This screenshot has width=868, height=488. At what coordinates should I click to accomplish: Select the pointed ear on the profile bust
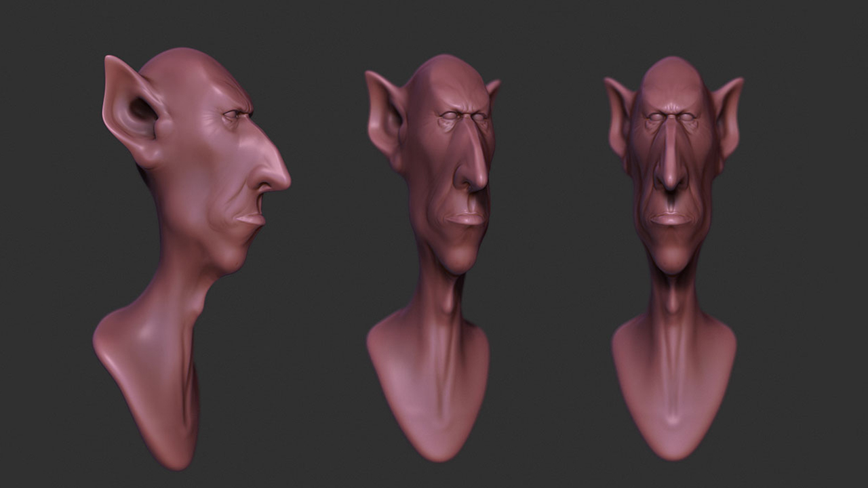click(x=129, y=108)
